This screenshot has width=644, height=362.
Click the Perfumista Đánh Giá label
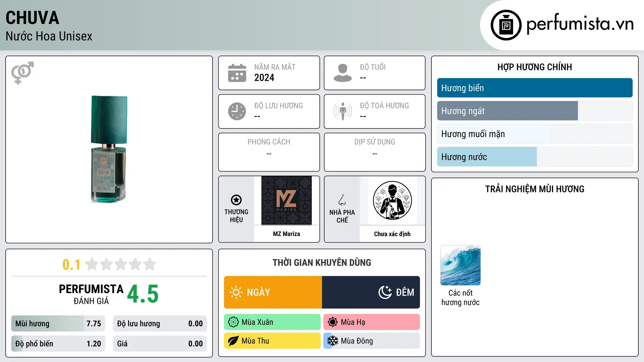coord(91,294)
